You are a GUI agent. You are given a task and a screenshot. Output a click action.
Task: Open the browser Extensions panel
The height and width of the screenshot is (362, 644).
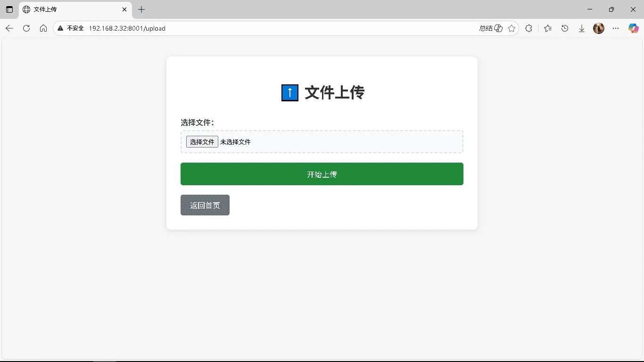click(528, 28)
